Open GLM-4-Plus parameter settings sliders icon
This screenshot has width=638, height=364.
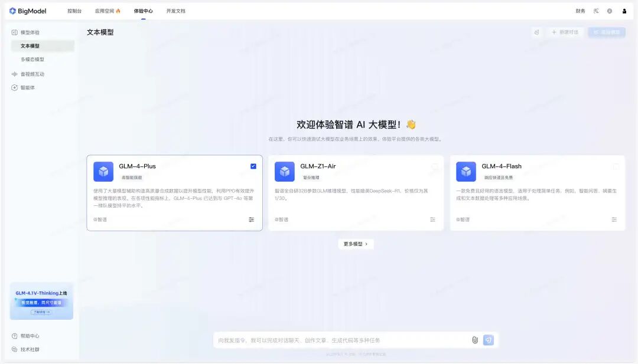[252, 219]
